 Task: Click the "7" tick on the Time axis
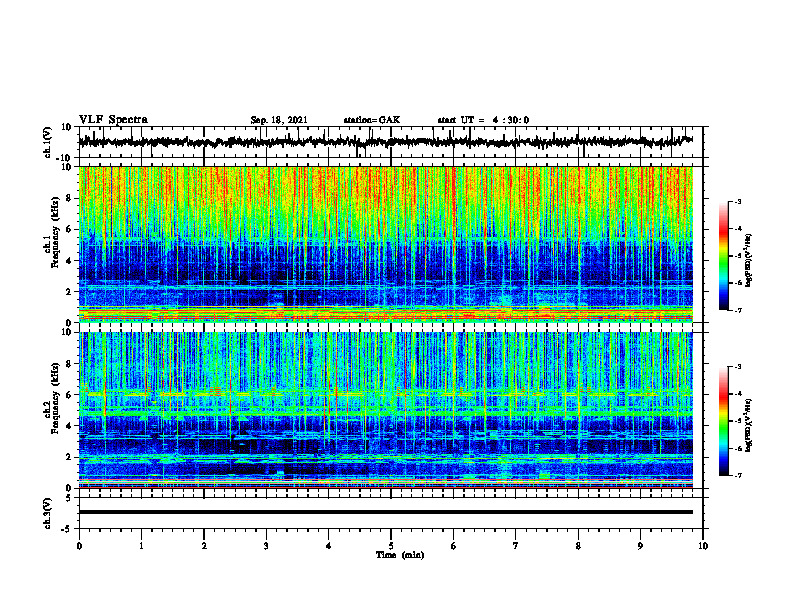(x=516, y=546)
